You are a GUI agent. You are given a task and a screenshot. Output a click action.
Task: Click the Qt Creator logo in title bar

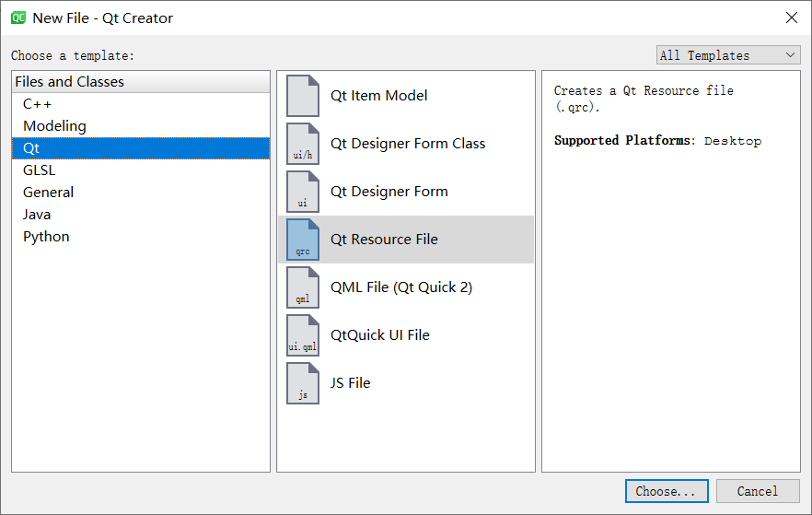tap(18, 18)
